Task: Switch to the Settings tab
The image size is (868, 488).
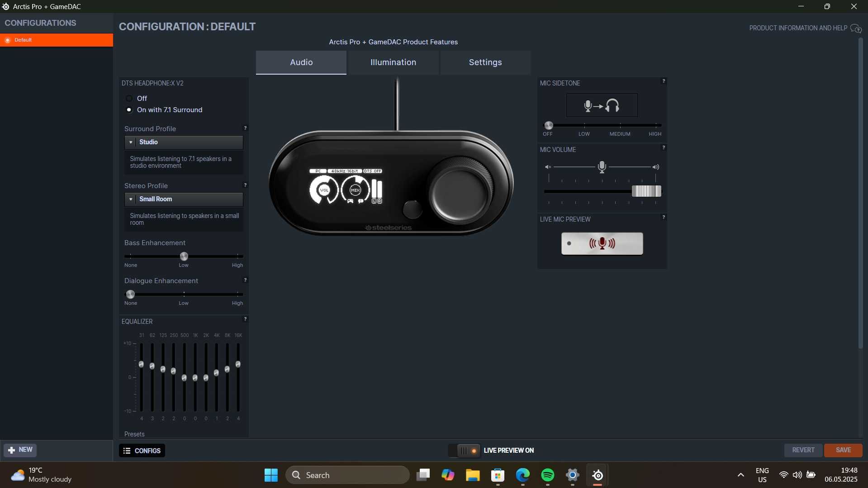Action: [x=485, y=62]
